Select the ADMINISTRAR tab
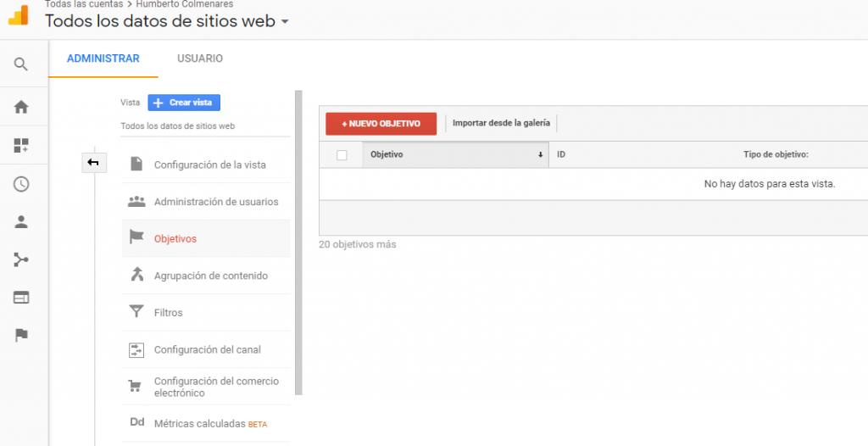868x446 pixels. point(103,59)
